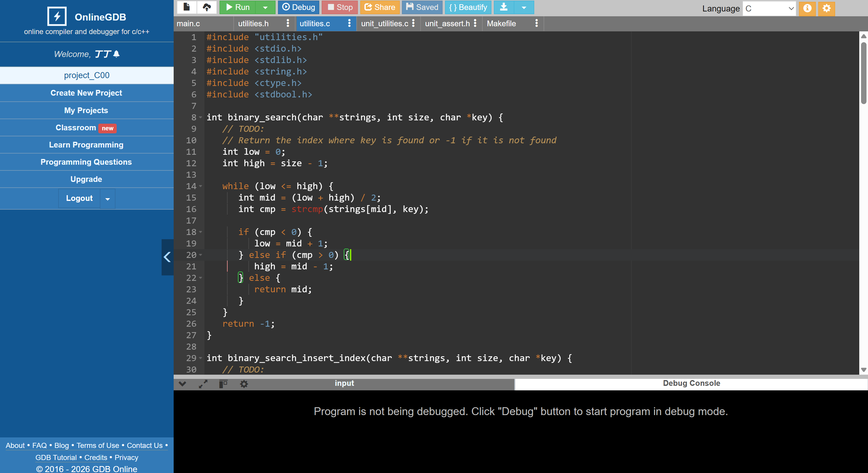The height and width of the screenshot is (473, 868).
Task: Open the Logout dropdown caret
Action: point(108,198)
